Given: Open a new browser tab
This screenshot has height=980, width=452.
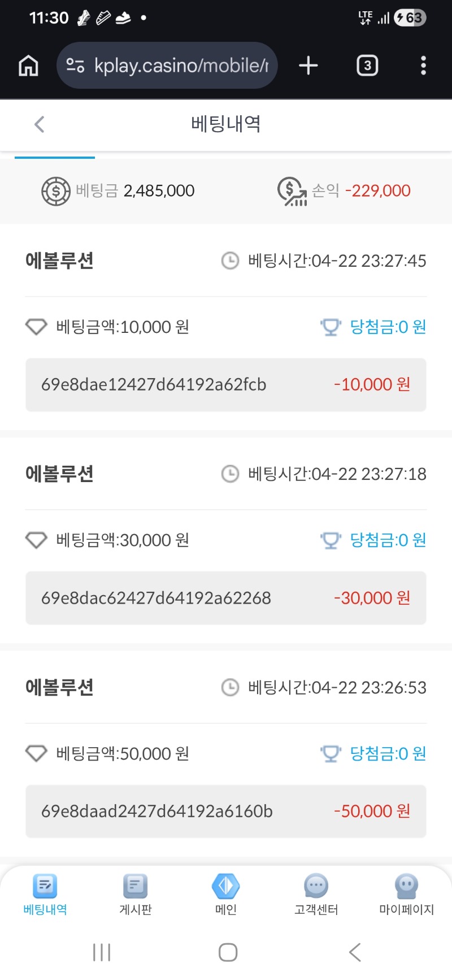Looking at the screenshot, I should (x=308, y=66).
